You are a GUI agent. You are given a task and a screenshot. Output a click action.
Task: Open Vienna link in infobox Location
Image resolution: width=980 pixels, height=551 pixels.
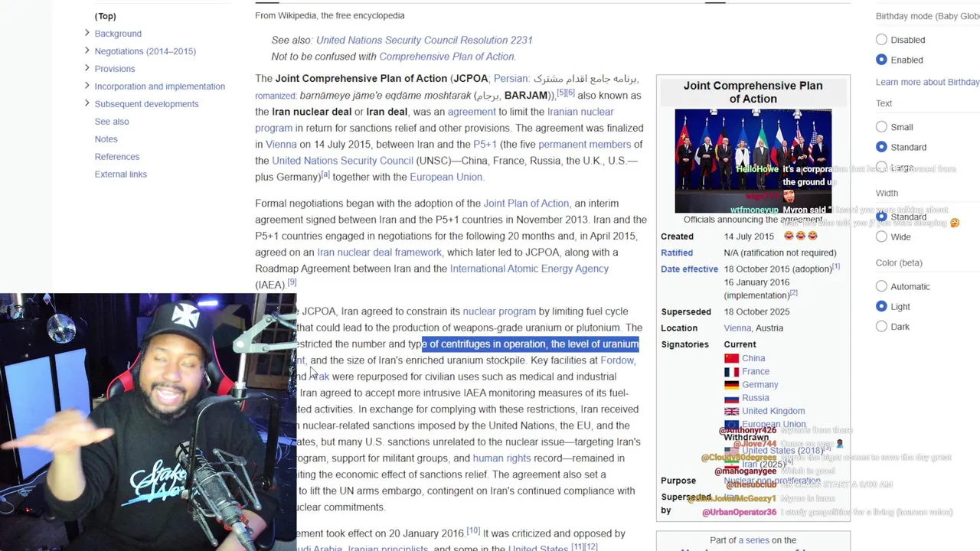pos(737,328)
